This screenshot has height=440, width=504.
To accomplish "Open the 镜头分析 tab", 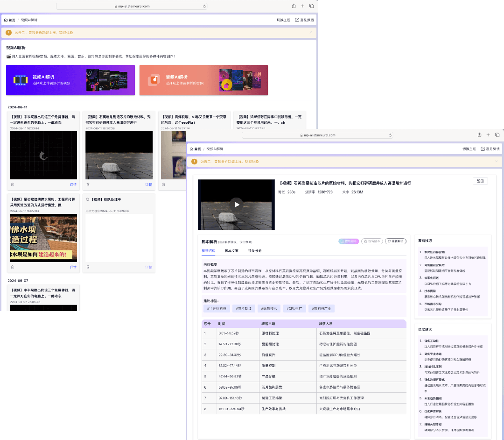I will click(x=255, y=251).
